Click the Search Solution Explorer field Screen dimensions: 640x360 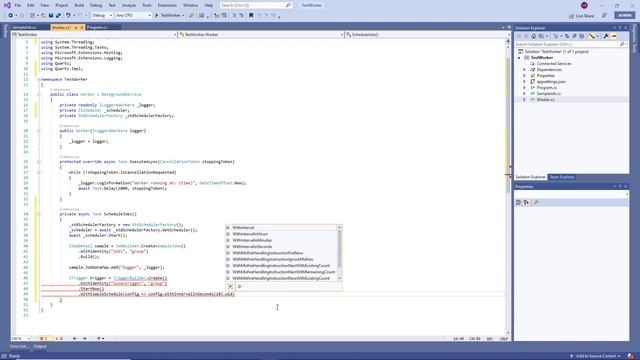pos(571,44)
